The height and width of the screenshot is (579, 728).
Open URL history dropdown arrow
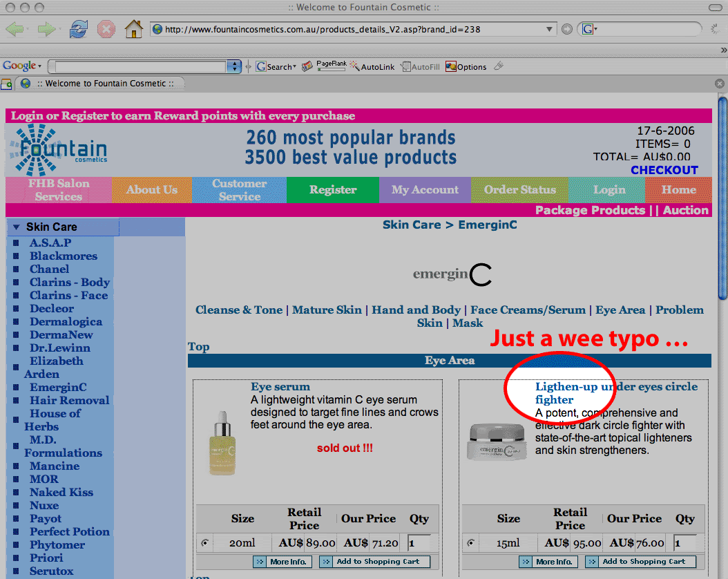point(549,29)
